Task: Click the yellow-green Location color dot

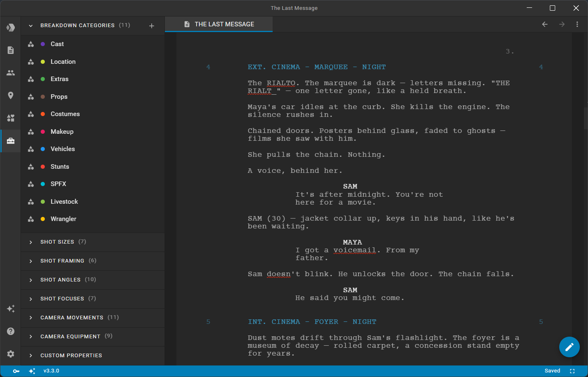Action: pos(43,62)
